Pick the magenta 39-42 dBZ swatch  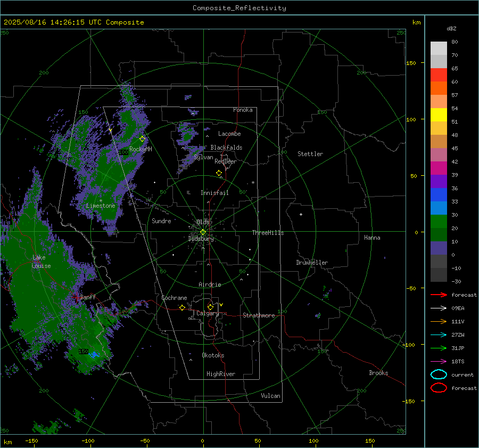(439, 168)
